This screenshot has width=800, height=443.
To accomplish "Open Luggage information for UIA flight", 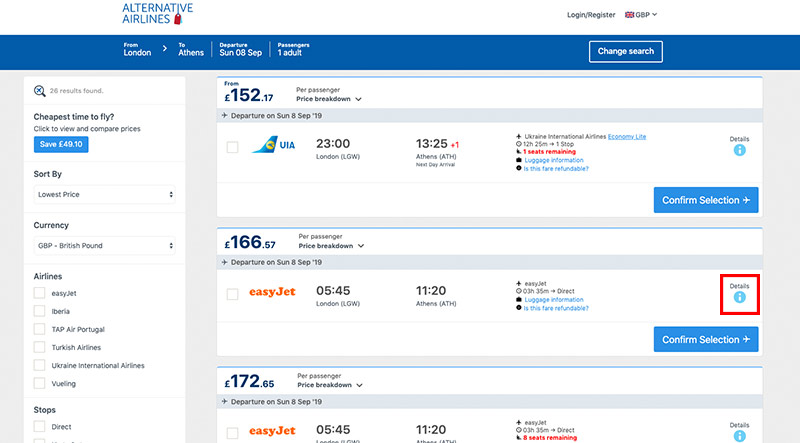I will pos(554,160).
